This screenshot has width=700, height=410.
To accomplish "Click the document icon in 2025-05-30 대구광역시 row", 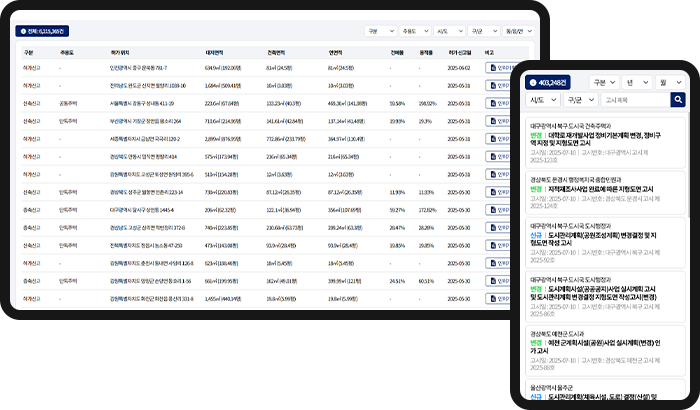I will click(491, 208).
